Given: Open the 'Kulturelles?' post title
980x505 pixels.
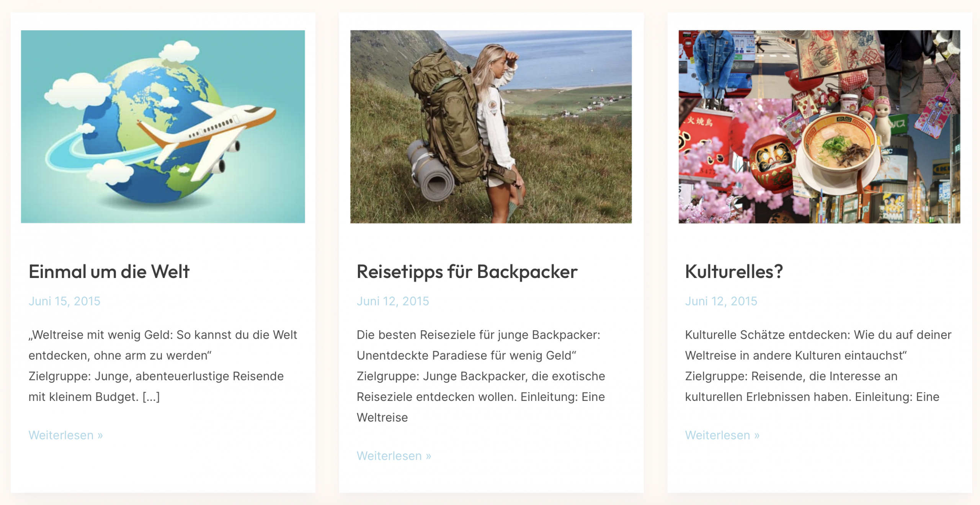Looking at the screenshot, I should [734, 272].
